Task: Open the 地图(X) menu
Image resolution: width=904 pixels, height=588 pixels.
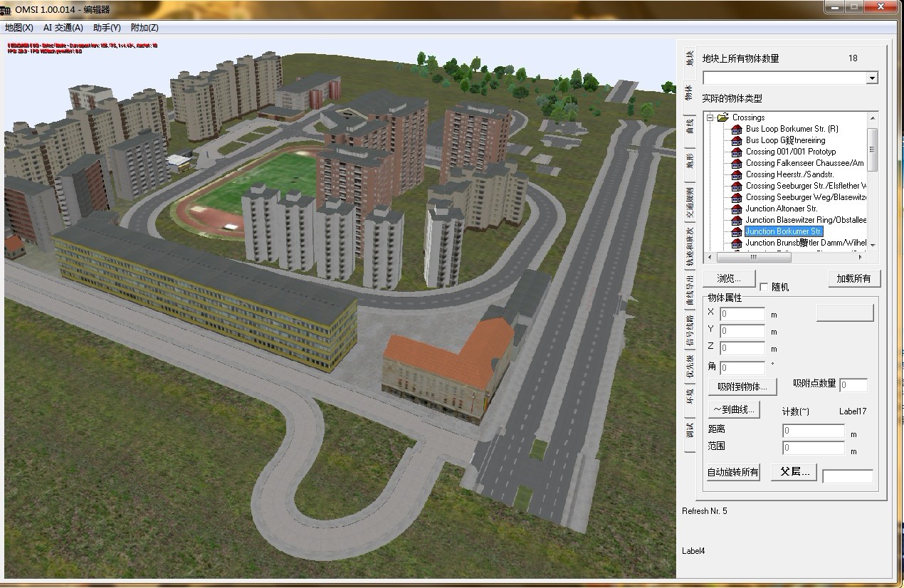Action: coord(19,28)
